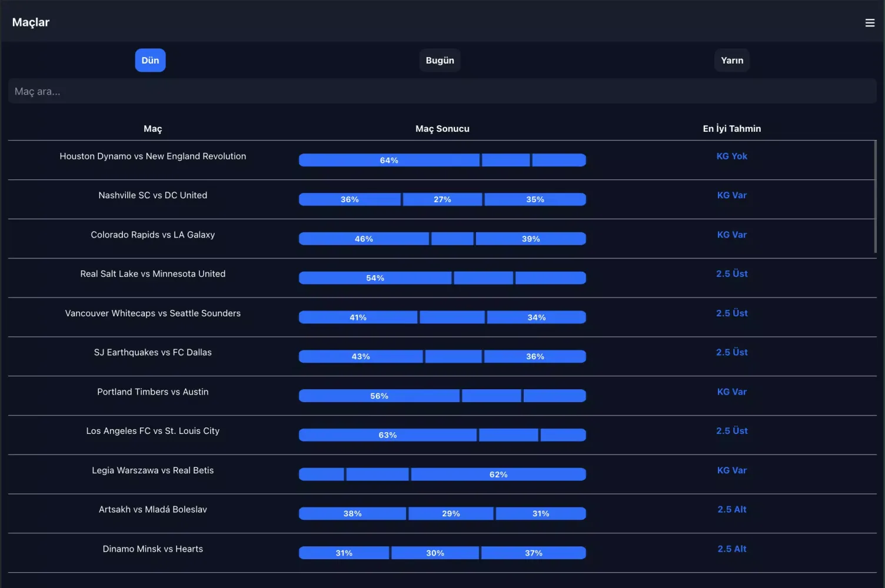Image resolution: width=885 pixels, height=588 pixels.
Task: Click the 63% bar for Los Angeles FC
Action: tap(388, 435)
